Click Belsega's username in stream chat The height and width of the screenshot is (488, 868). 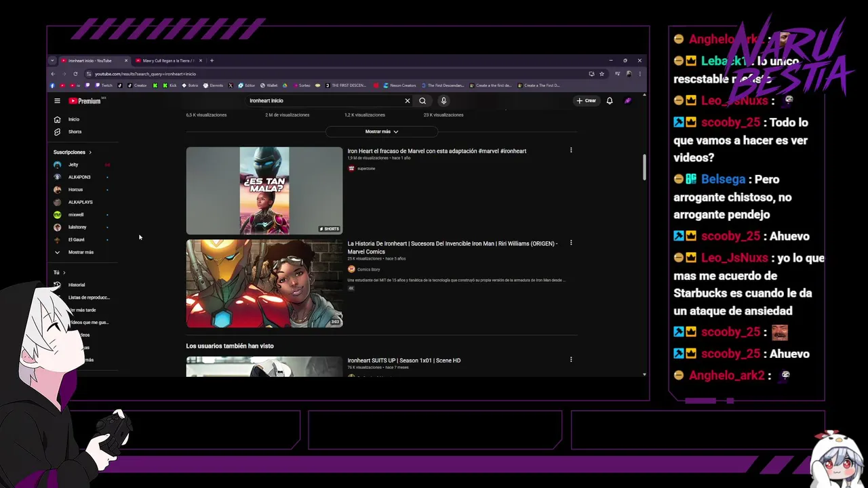click(x=723, y=180)
